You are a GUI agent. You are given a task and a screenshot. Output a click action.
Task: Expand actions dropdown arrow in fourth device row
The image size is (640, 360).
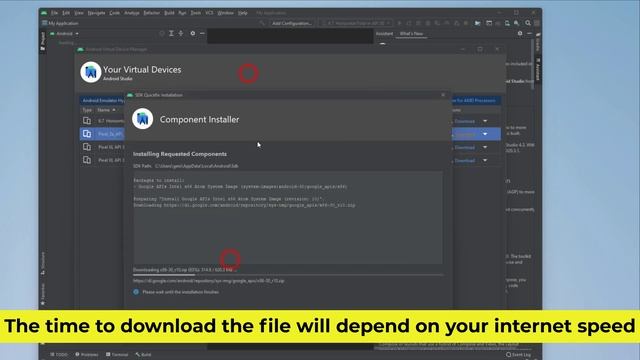click(485, 161)
